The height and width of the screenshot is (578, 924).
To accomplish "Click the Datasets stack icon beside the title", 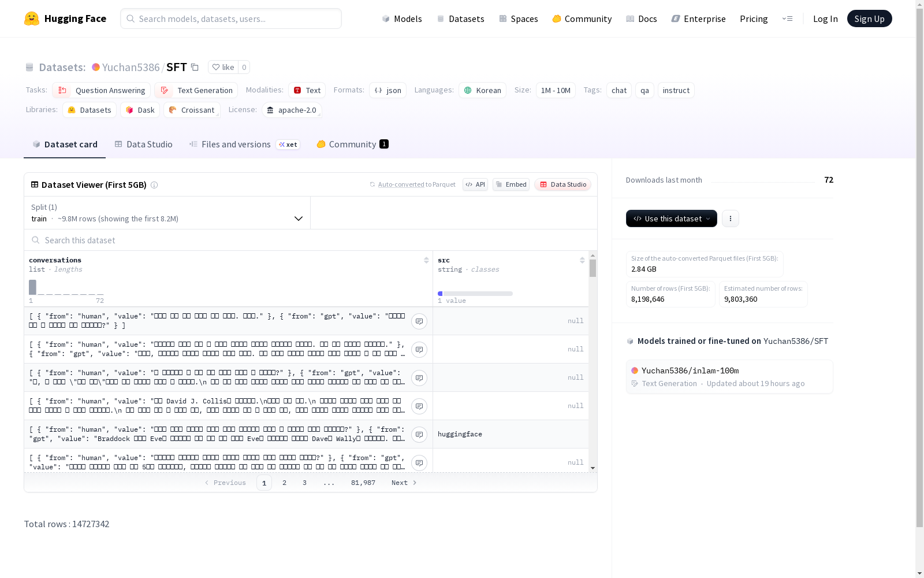I will (x=29, y=67).
